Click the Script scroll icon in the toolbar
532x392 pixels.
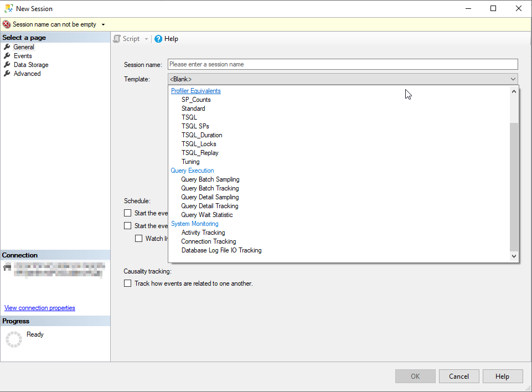117,39
